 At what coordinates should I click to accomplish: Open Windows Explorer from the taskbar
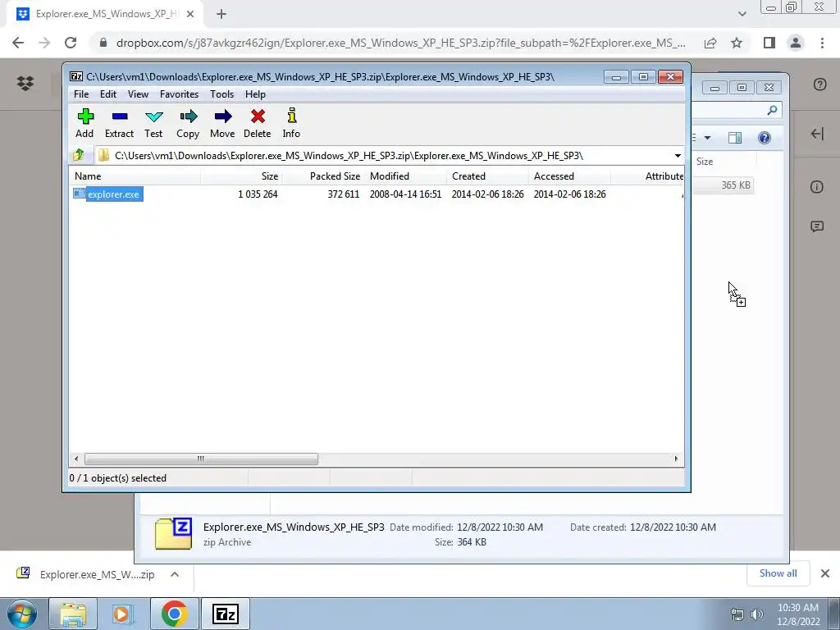[73, 614]
